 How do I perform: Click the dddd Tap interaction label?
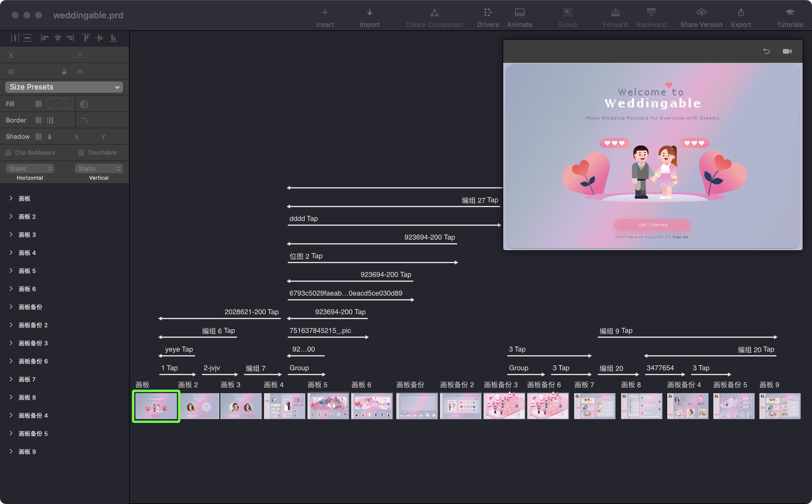click(x=304, y=219)
